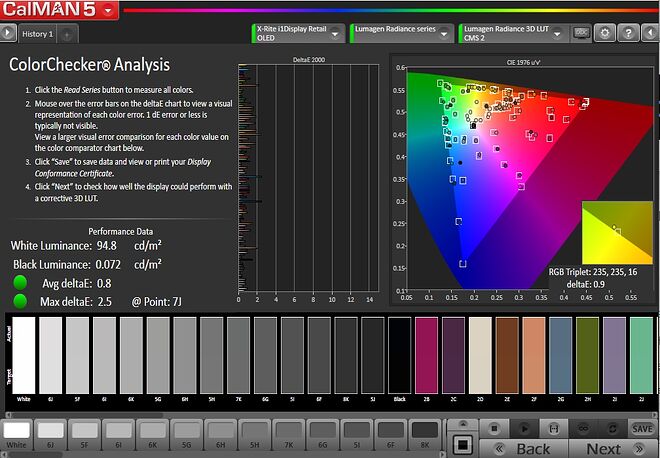The height and width of the screenshot is (458, 660).
Task: Select the 5H patch button in bottom strip
Action: [x=255, y=434]
